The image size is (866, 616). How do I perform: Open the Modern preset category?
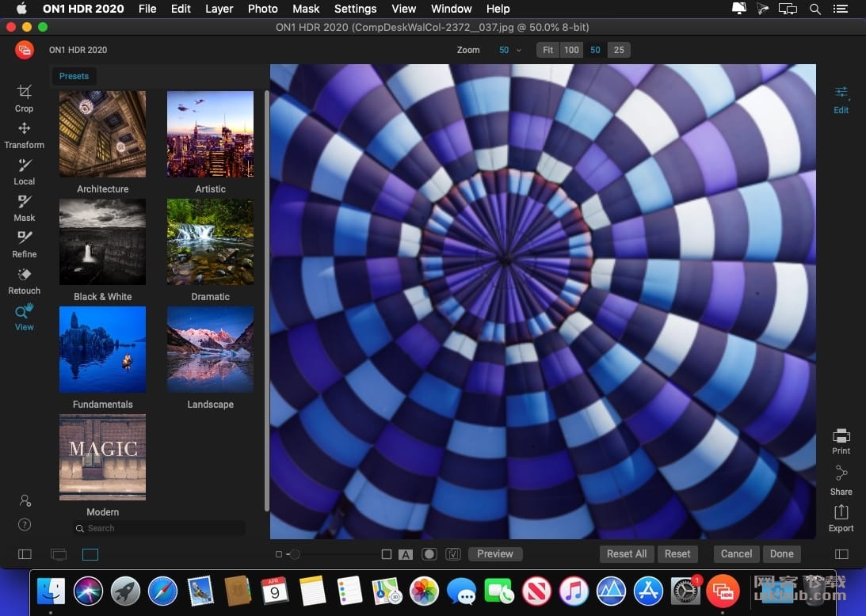click(103, 466)
